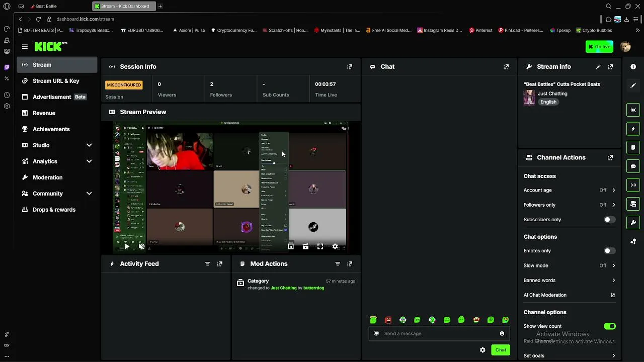This screenshot has width=644, height=362.
Task: Toggle Activity Feed panel in right rail
Action: point(633,129)
